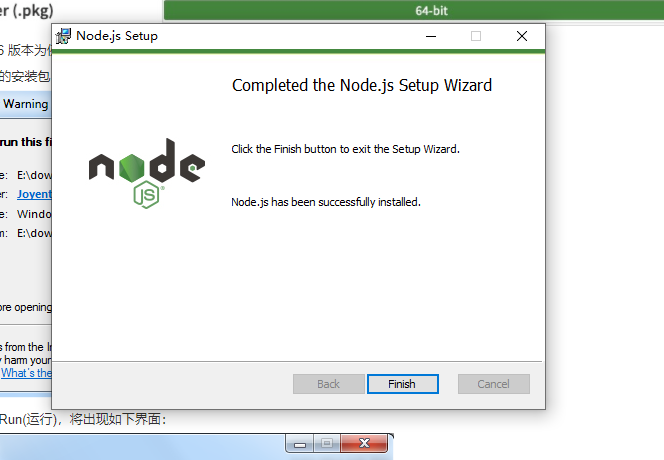Click the restore button on the bottom window
This screenshot has height=460, width=664.
(x=327, y=443)
